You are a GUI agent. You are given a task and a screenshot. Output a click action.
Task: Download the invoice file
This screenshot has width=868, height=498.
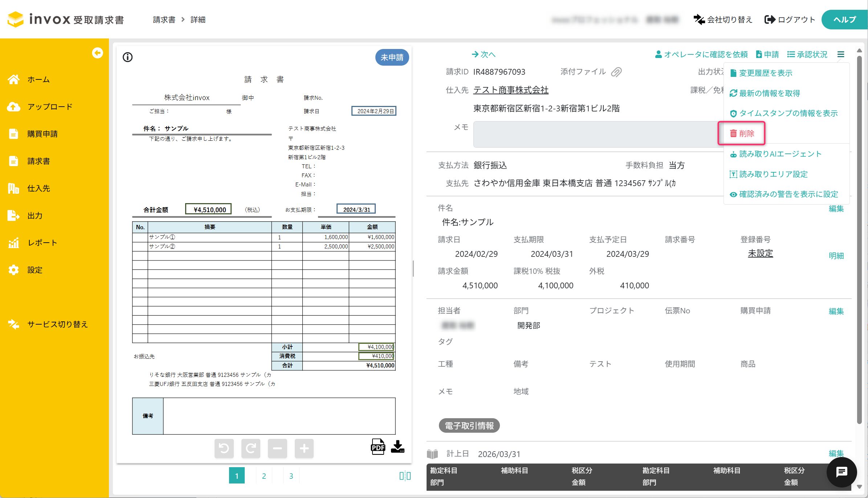(x=398, y=447)
